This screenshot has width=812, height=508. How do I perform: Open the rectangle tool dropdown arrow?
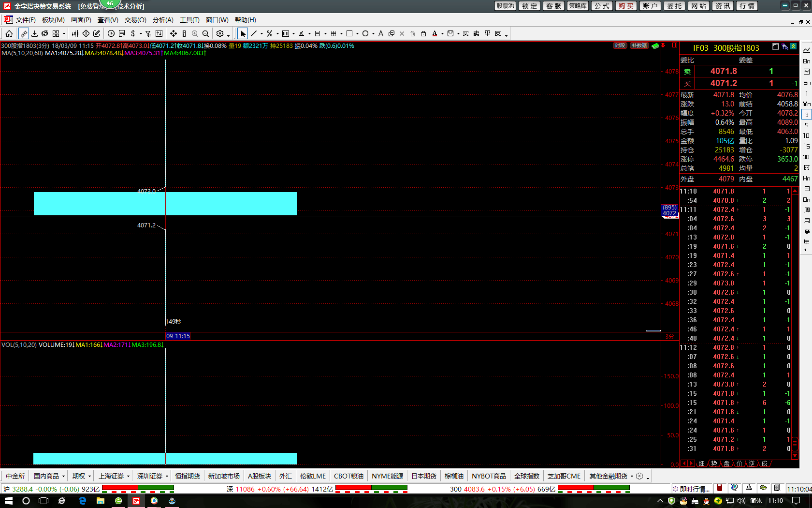pos(357,34)
